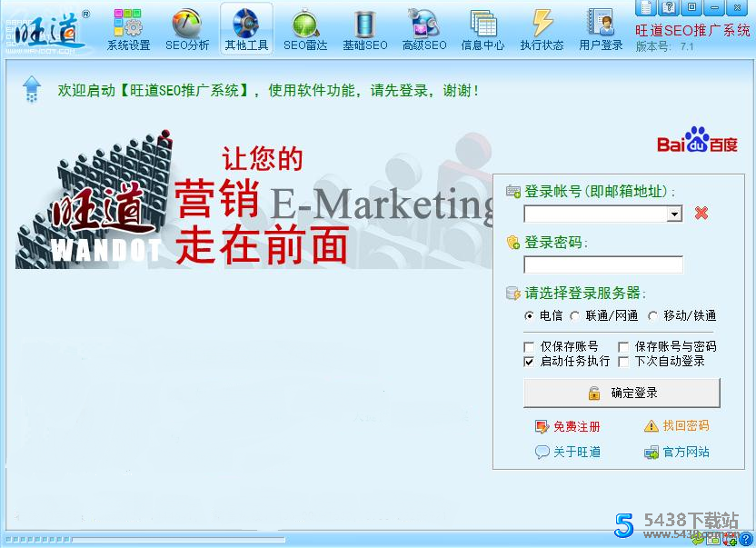Viewport: 756px width, 548px height.
Task: Choose the 移动/铁通 login server
Action: point(652,315)
